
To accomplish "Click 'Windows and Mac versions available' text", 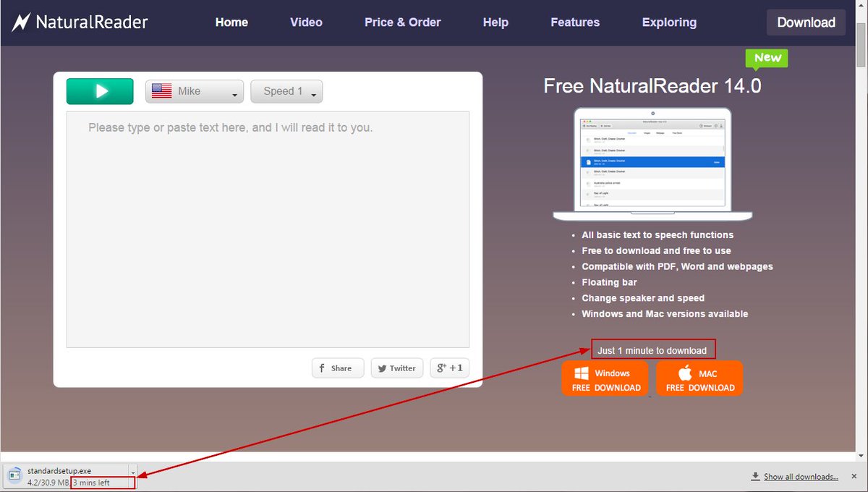I will pos(665,314).
